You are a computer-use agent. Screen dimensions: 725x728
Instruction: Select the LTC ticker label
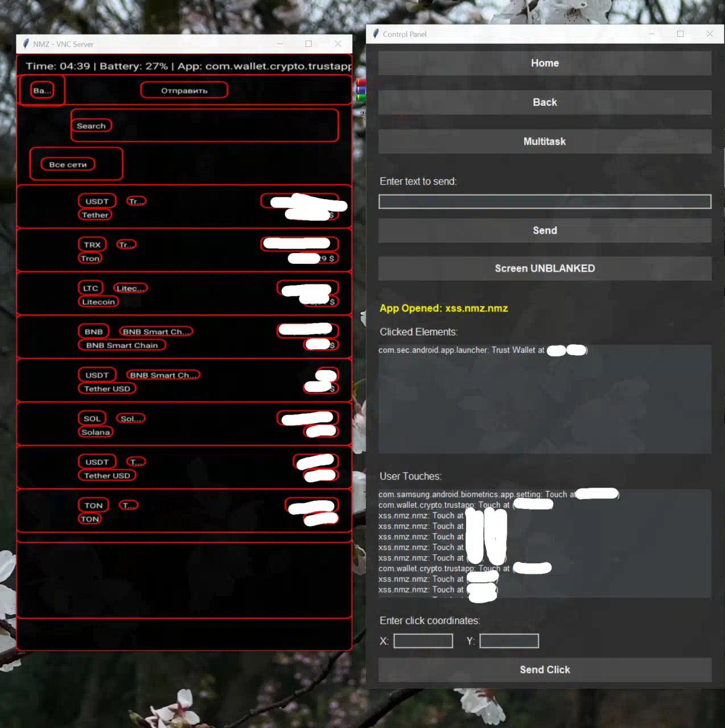pos(90,288)
